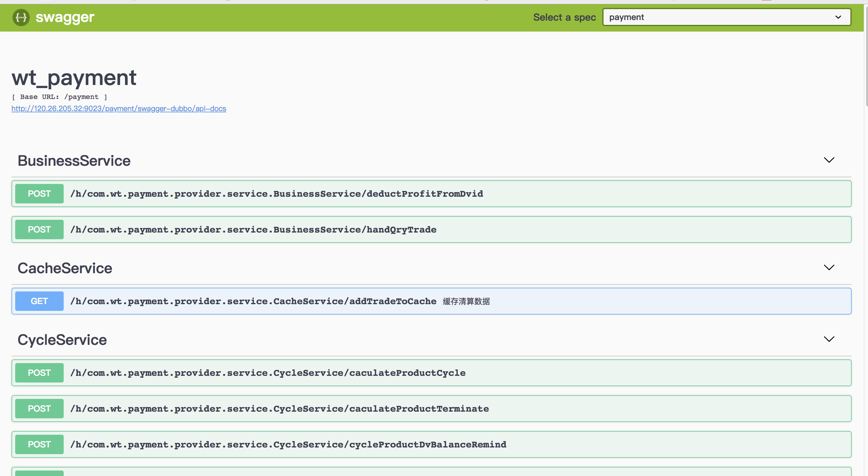Image resolution: width=868 pixels, height=476 pixels.
Task: Collapse the CacheService section chevron
Action: tap(829, 267)
